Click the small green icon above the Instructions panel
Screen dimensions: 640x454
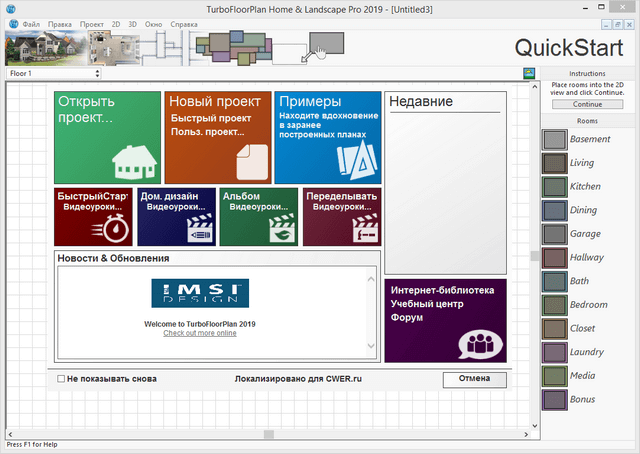(x=528, y=73)
